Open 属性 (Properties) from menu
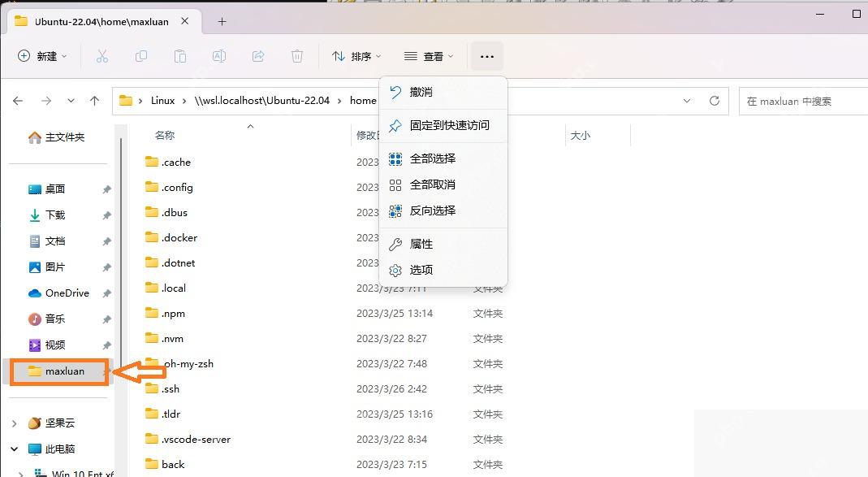This screenshot has width=868, height=477. pos(443,244)
